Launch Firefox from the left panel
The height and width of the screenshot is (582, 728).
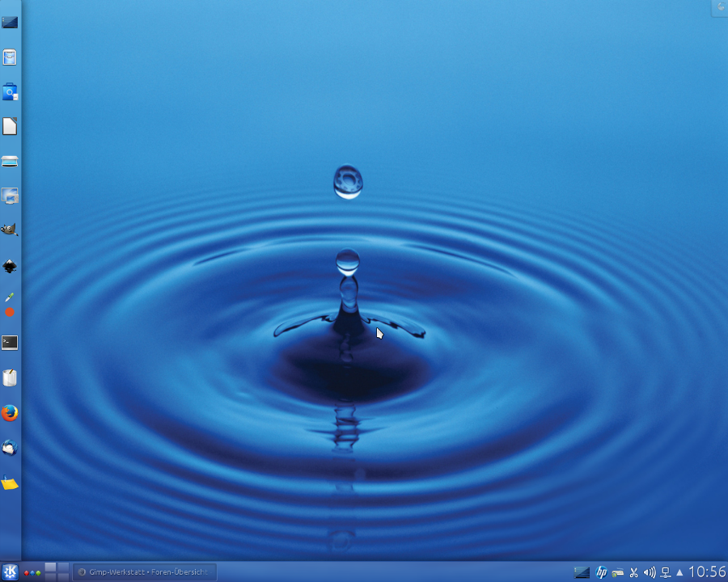point(10,412)
